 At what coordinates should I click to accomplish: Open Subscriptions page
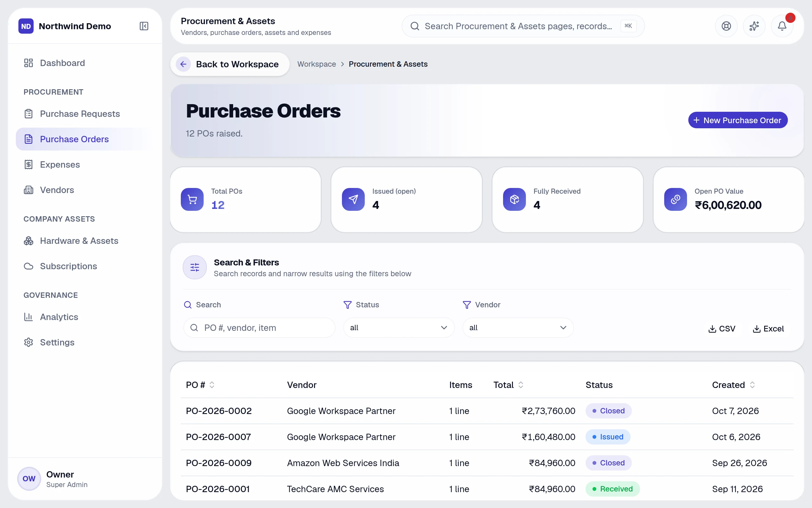(85, 266)
